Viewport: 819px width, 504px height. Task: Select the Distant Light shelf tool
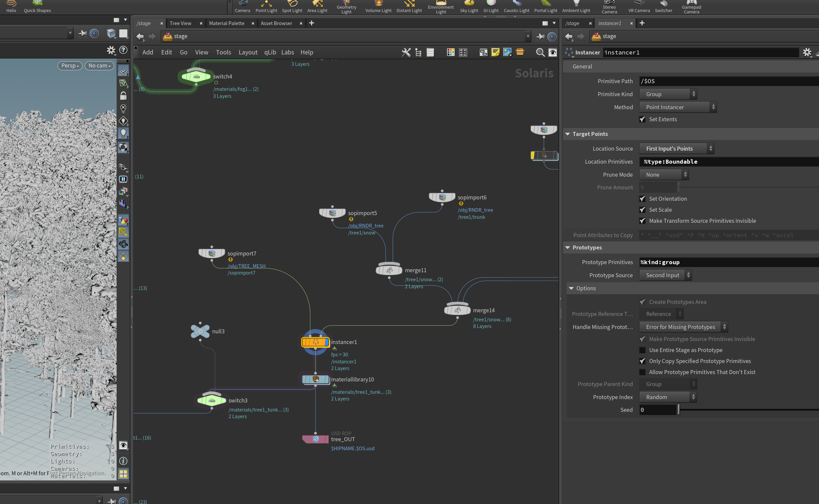click(409, 6)
